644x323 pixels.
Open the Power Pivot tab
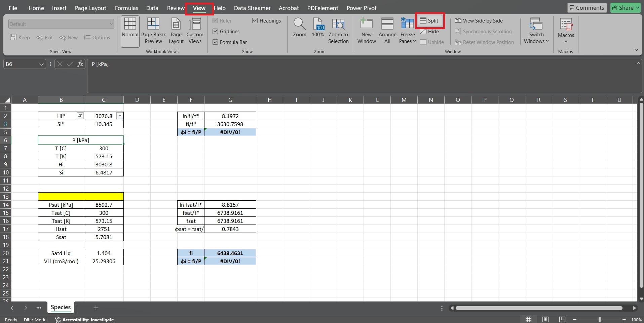[x=362, y=8]
